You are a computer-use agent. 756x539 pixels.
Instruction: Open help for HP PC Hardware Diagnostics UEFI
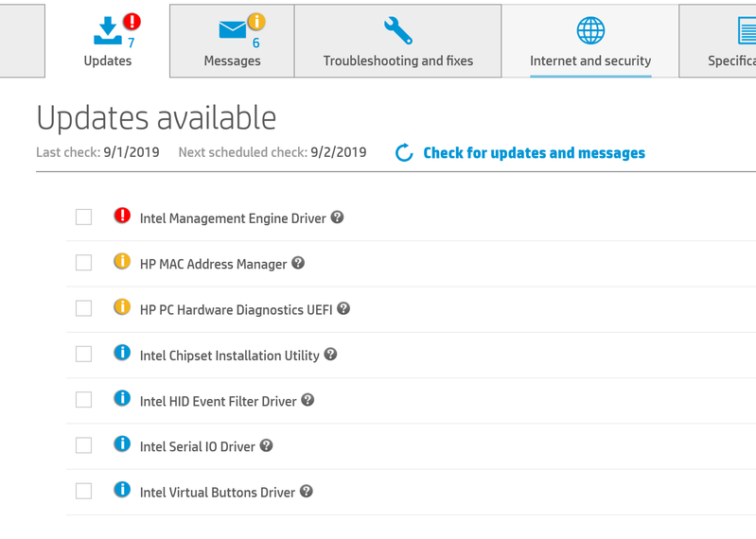coord(343,308)
